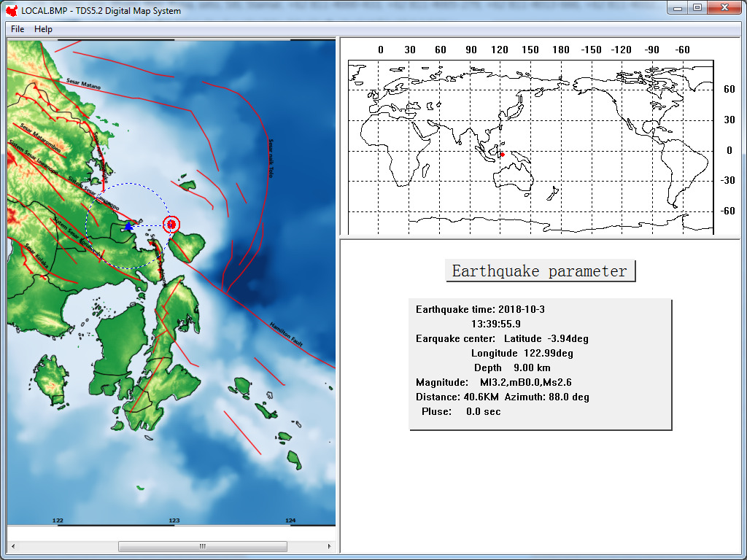Viewport: 747px width, 560px height.
Task: Open the Help menu
Action: click(43, 29)
